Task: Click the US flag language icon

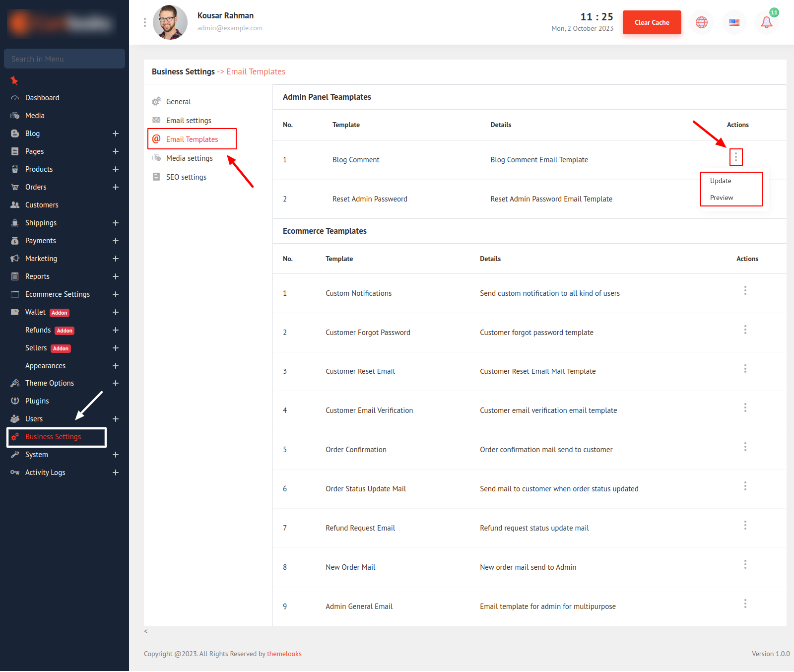Action: pos(734,22)
